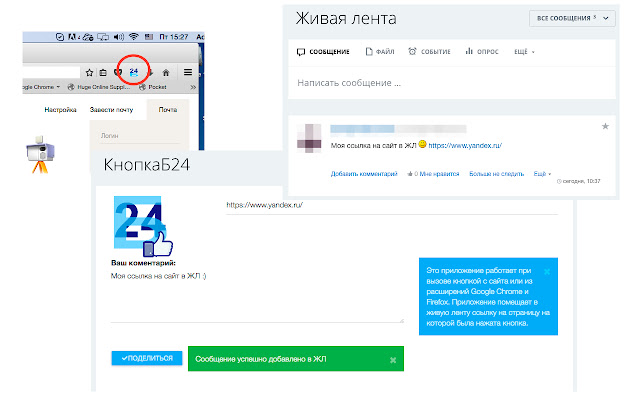Switch to the Почта tab

(x=168, y=109)
